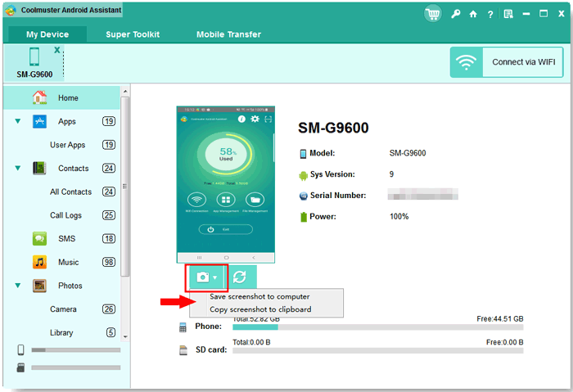Click the SMS message bubble icon

click(x=39, y=239)
